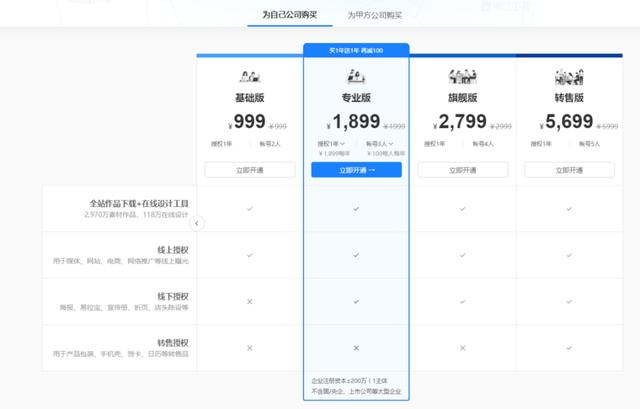The image size is (640, 409).
Task: Click the 线上授权 checkmark under 旗舰版
Action: pyautogui.click(x=462, y=255)
